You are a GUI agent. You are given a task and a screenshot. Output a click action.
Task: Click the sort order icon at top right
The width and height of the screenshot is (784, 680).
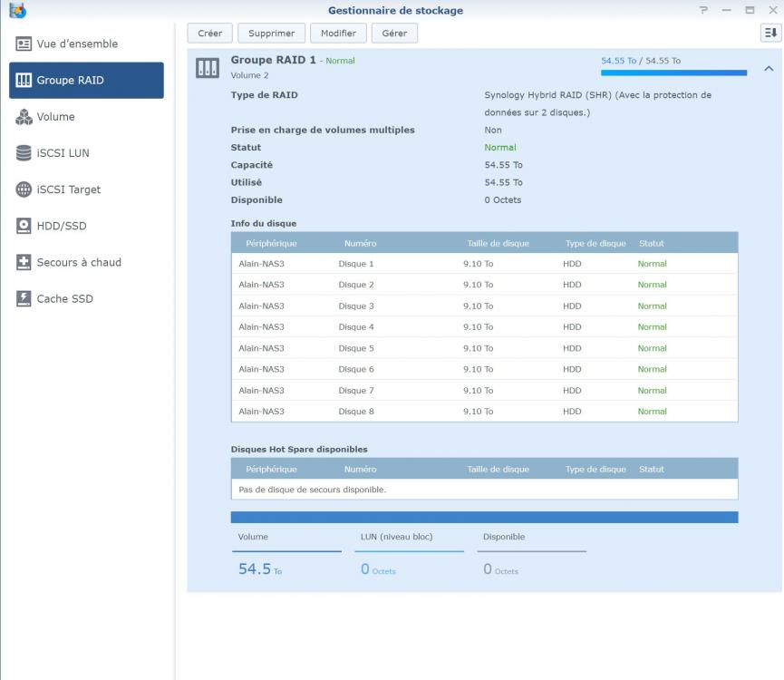pyautogui.click(x=769, y=33)
